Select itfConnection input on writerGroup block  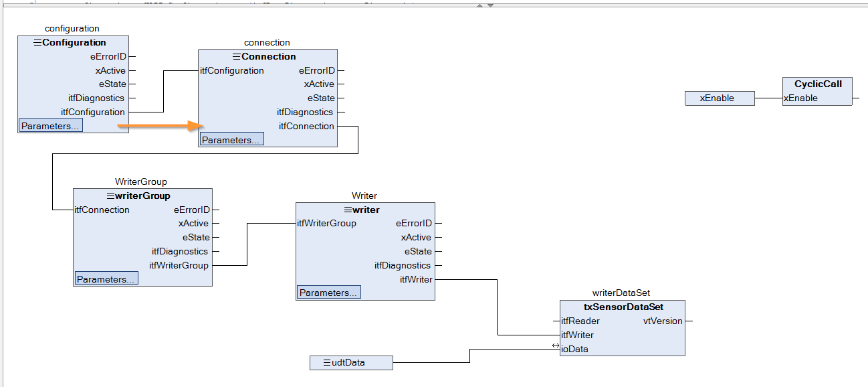coord(102,210)
